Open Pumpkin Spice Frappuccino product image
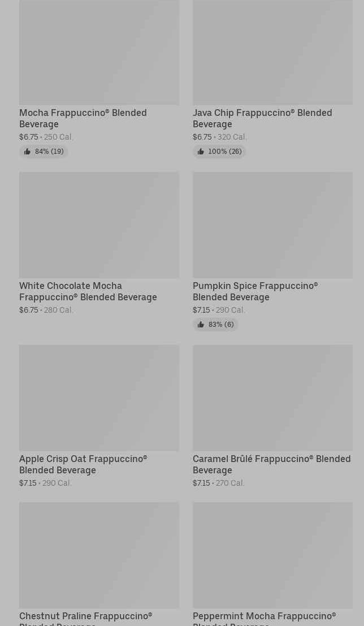This screenshot has width=364, height=626. [272, 225]
